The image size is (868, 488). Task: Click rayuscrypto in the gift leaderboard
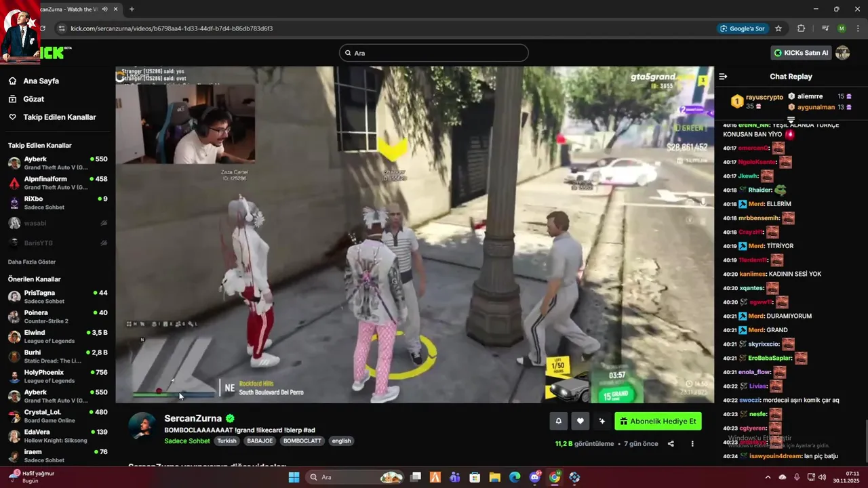(764, 97)
